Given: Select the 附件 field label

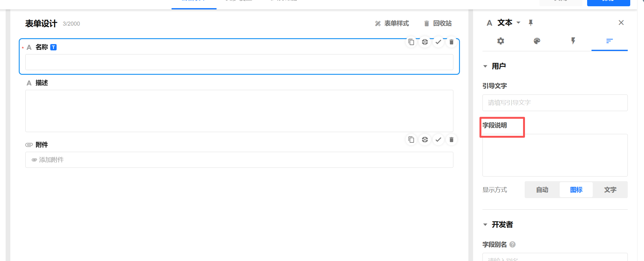Looking at the screenshot, I should 42,145.
